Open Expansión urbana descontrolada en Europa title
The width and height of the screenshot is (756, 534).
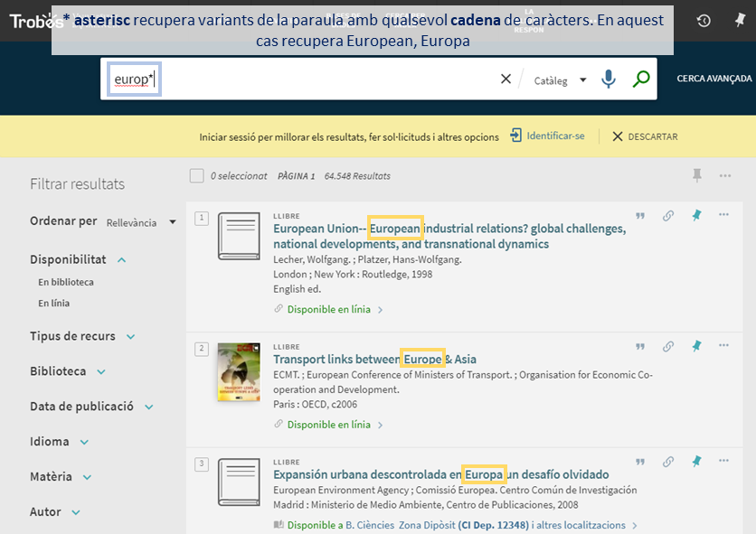coord(440,474)
